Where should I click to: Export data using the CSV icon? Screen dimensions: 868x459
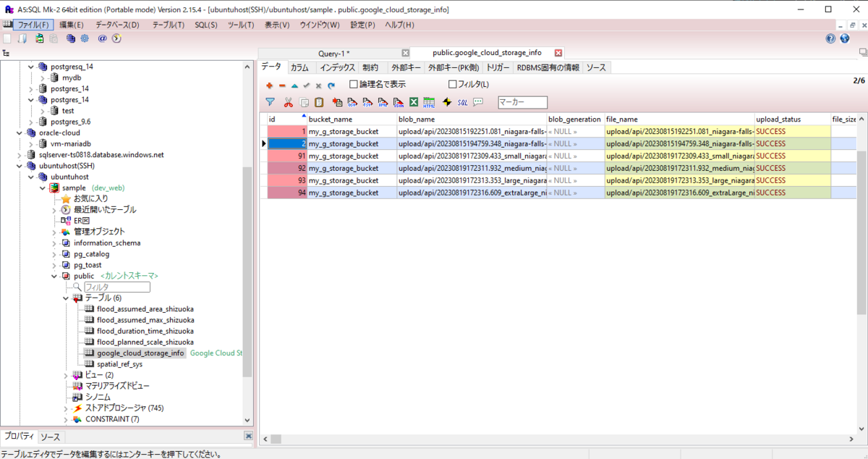click(x=352, y=101)
